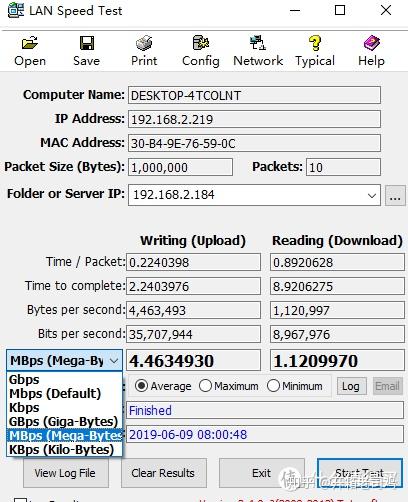
Task: Click the Start Test button
Action: [360, 473]
